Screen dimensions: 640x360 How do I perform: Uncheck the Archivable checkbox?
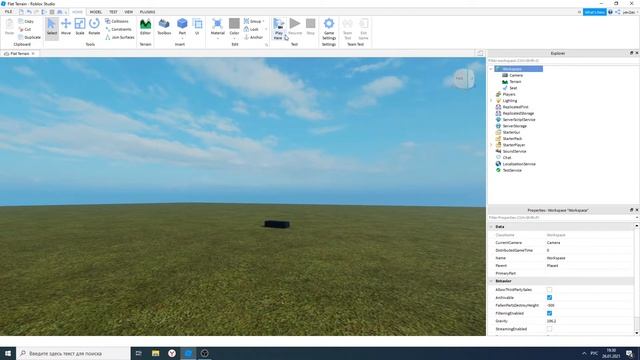pyautogui.click(x=549, y=298)
